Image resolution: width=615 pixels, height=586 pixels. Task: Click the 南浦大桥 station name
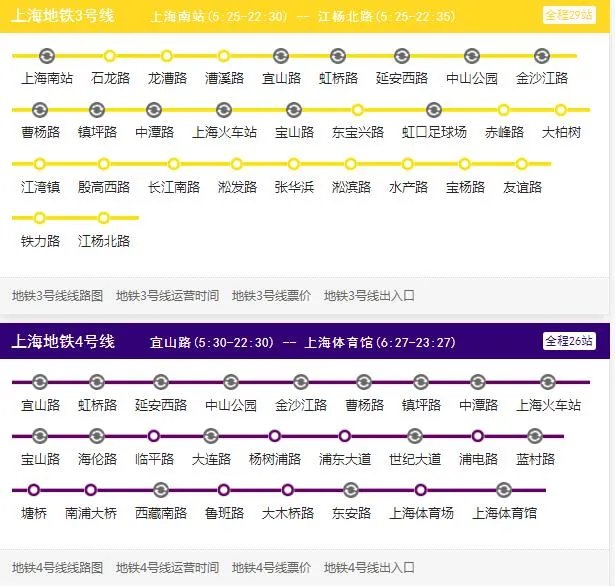pyautogui.click(x=91, y=513)
